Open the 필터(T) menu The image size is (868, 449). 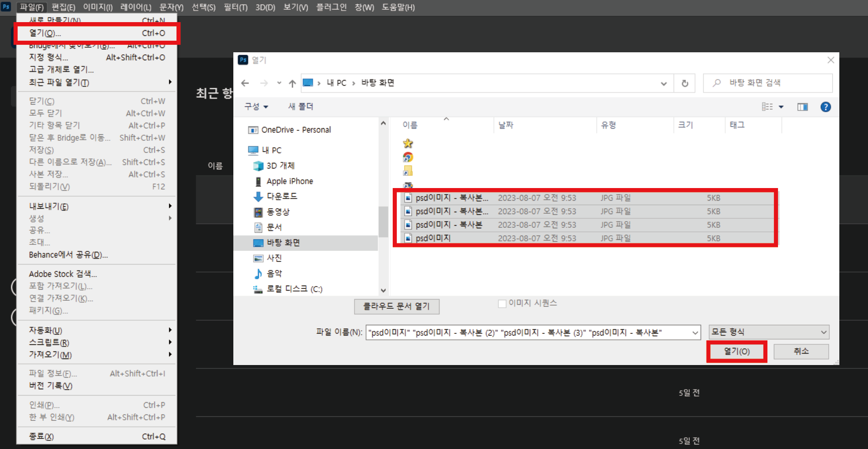tap(235, 7)
